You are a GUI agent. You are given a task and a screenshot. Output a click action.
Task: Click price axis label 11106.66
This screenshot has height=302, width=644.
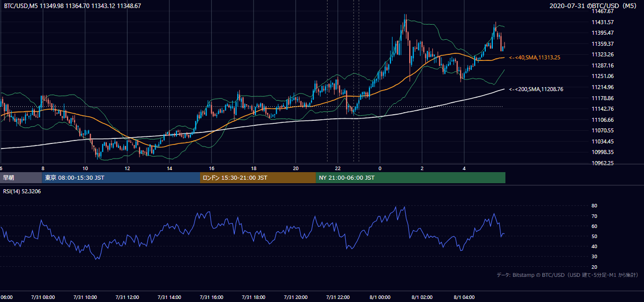tap(603, 120)
